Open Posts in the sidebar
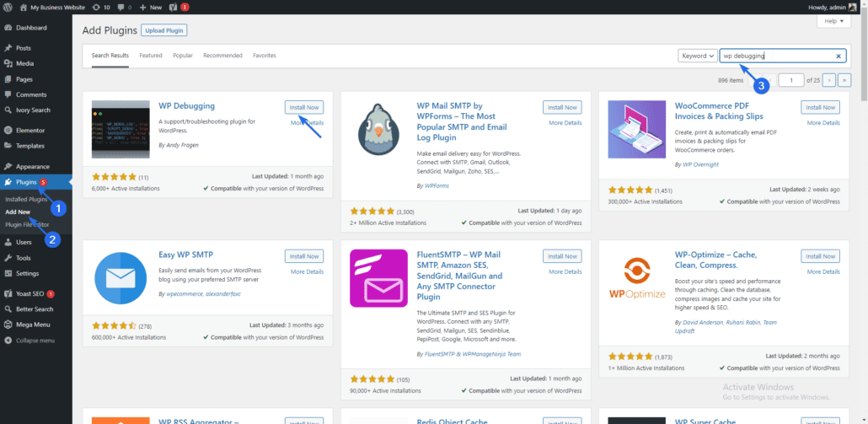This screenshot has width=868, height=424. (24, 48)
